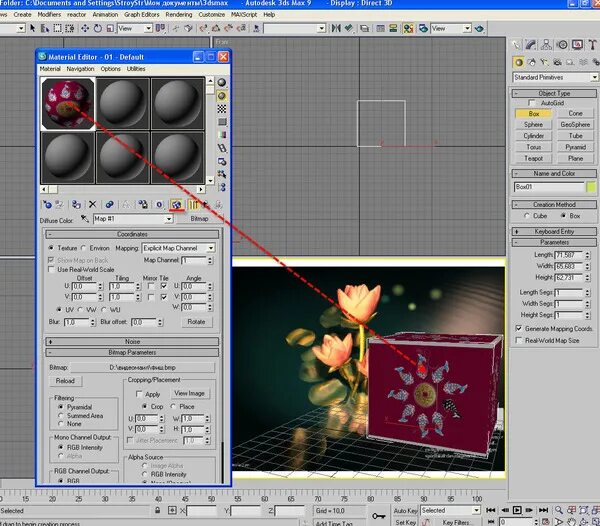
Task: Open the Modify command panel tab
Action: 531,45
